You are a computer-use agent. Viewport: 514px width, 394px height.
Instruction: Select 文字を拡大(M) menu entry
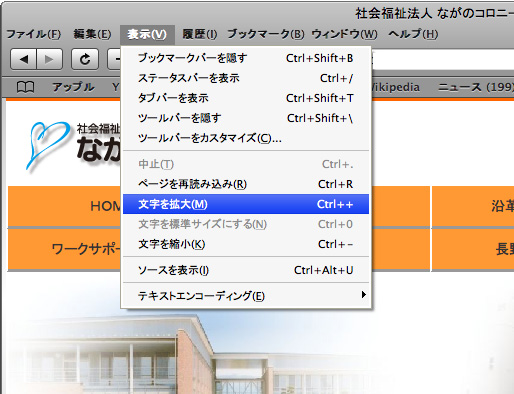246,204
